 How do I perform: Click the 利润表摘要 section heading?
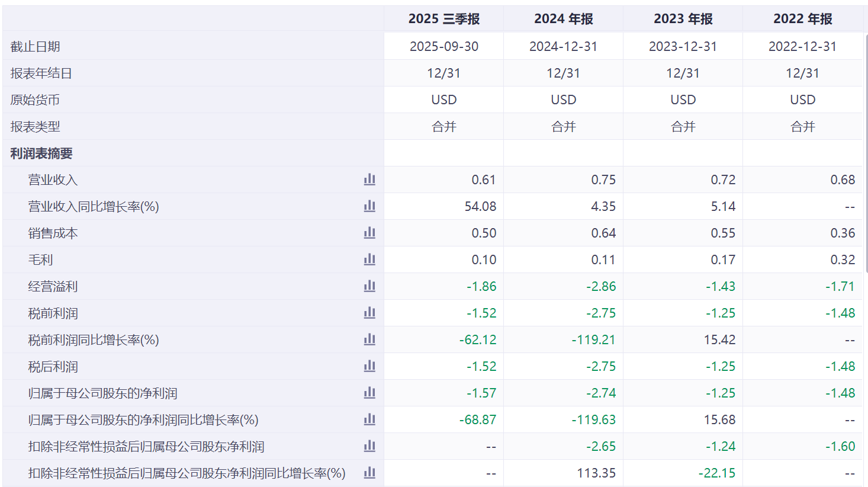tap(41, 153)
